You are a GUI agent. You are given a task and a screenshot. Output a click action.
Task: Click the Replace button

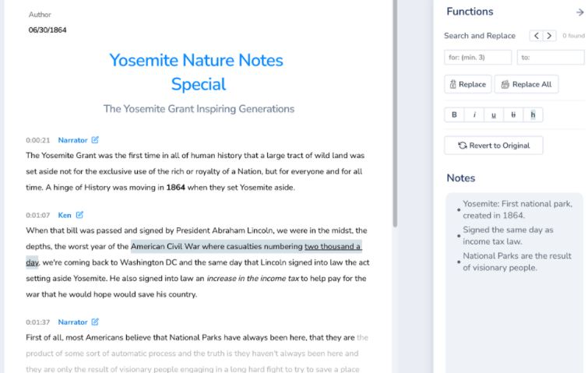pos(467,84)
